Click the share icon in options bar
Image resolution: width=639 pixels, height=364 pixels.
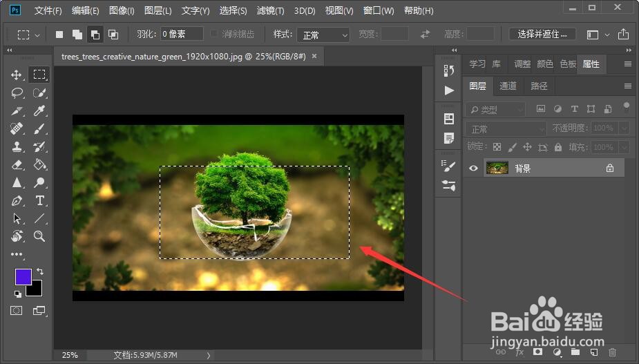[x=623, y=35]
